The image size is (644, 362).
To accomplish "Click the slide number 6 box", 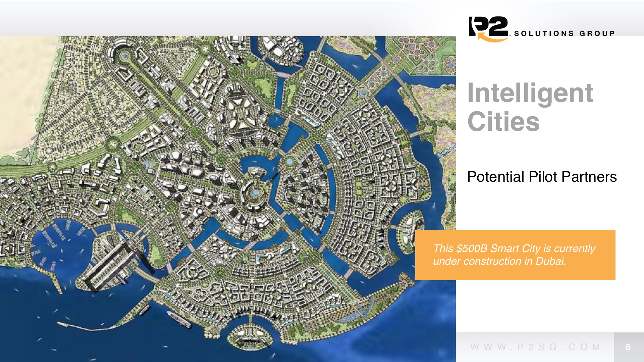I will (628, 347).
